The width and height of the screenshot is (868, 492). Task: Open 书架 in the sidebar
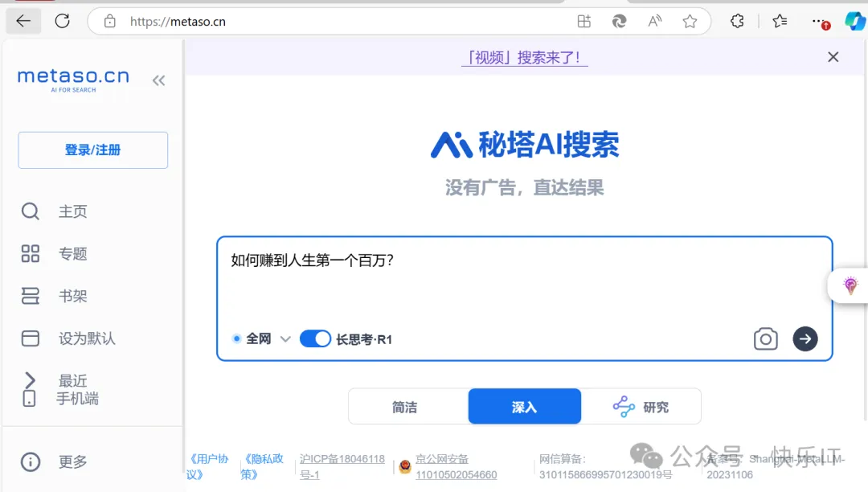coord(72,297)
